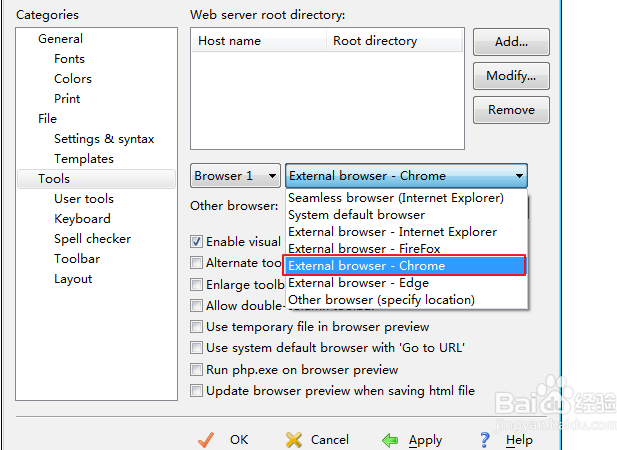Check Run php.exe on browser preview
The width and height of the screenshot is (617, 450).
tap(197, 370)
